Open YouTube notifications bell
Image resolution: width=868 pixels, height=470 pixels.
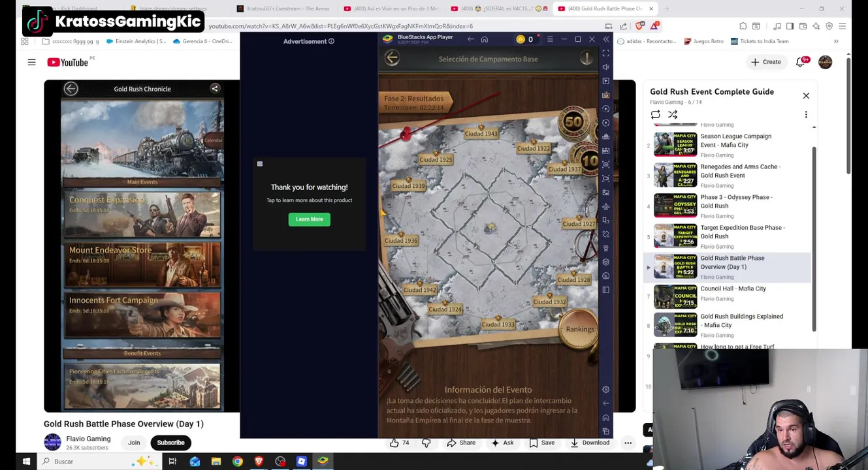pos(801,62)
